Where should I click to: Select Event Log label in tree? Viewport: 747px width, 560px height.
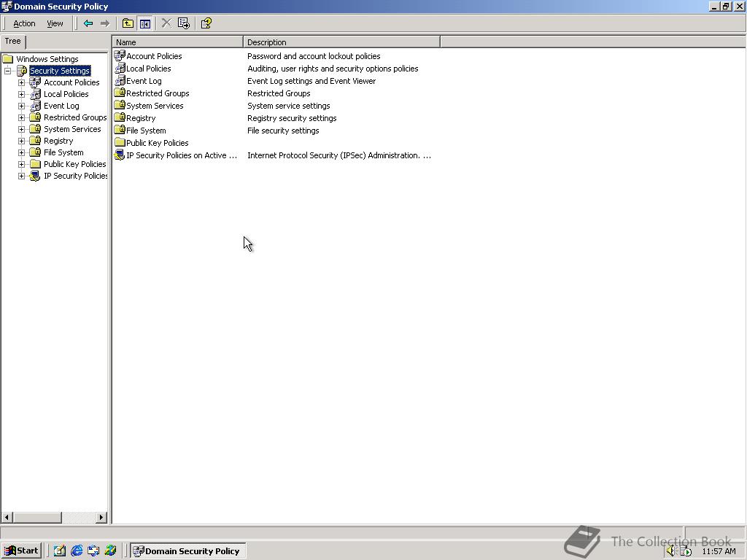click(x=61, y=106)
